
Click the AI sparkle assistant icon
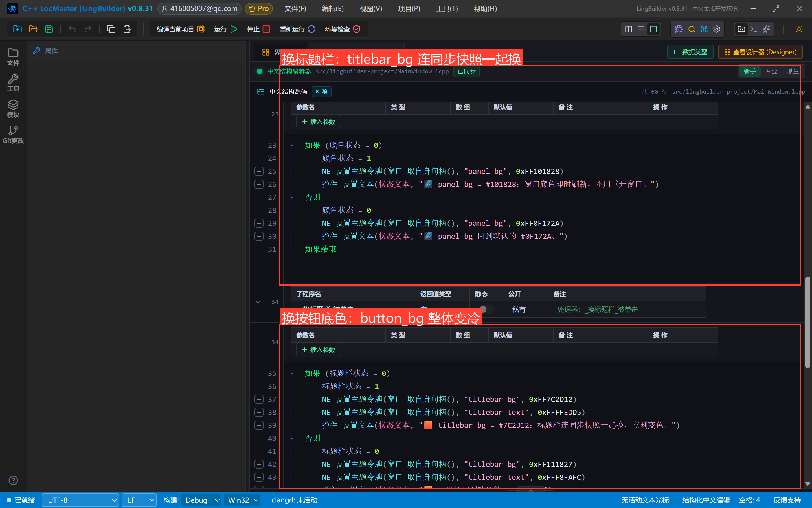(766, 29)
